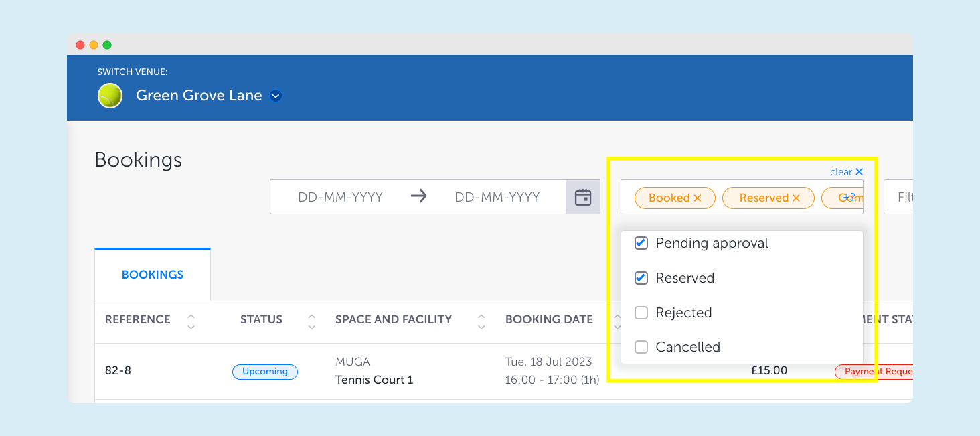Image resolution: width=980 pixels, height=436 pixels.
Task: Click the Tennis Court 1 cell
Action: click(x=374, y=380)
